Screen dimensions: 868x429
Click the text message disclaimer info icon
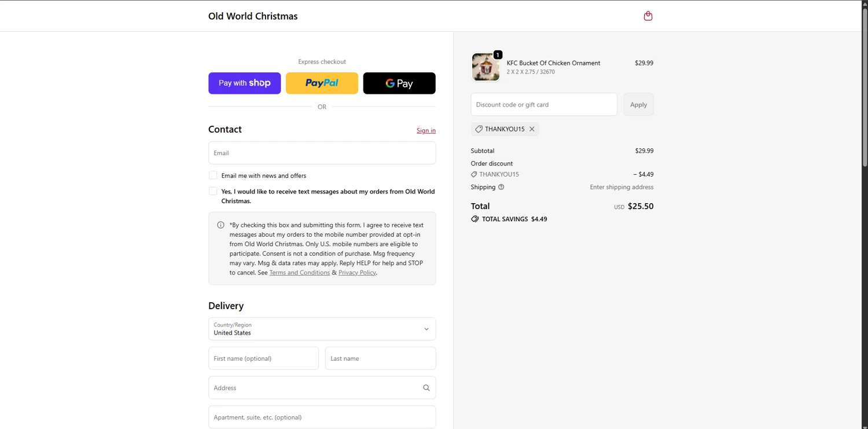tap(220, 225)
